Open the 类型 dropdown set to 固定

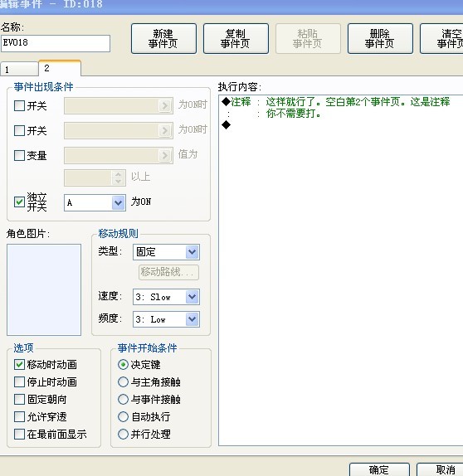click(x=166, y=252)
